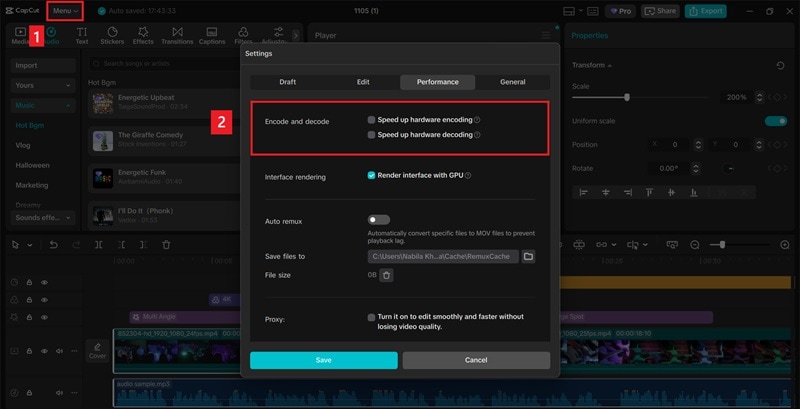Click the Cover button on video track
Screen dimensions: 800x409
(x=97, y=351)
